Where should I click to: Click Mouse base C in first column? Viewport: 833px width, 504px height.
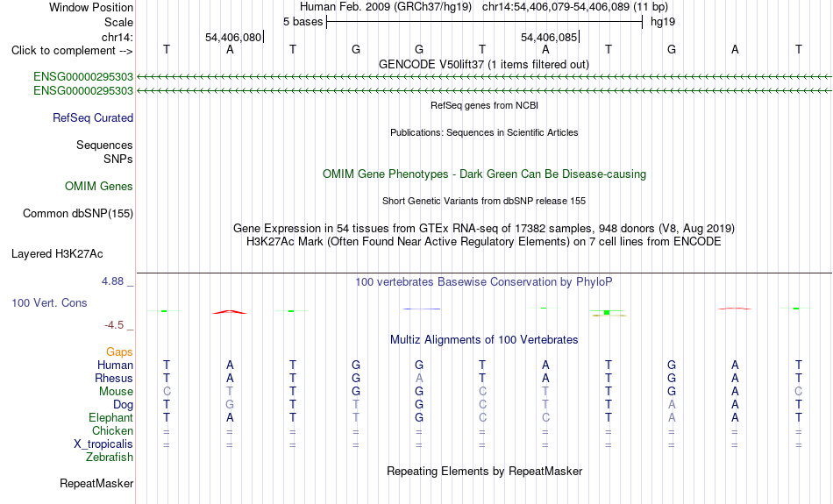click(x=167, y=392)
